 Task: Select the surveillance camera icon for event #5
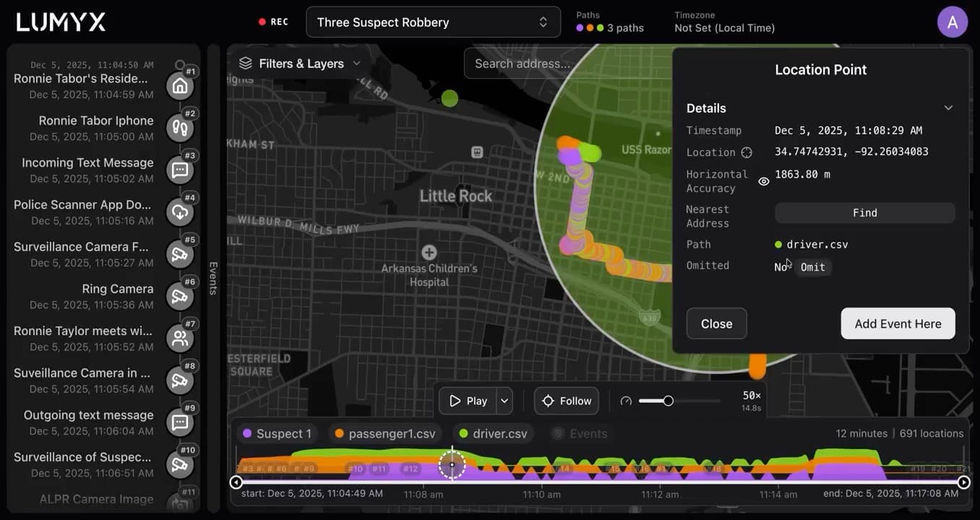(180, 254)
